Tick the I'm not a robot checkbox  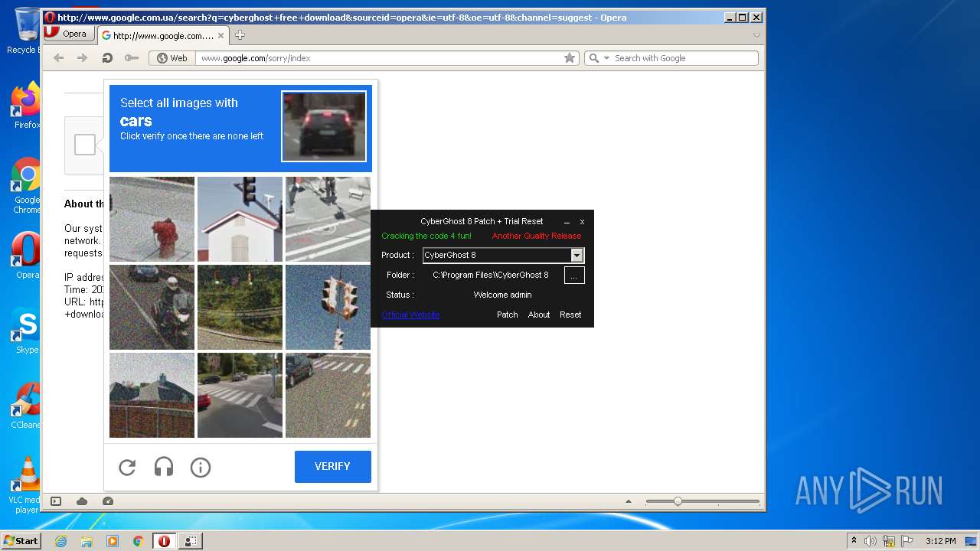[x=85, y=145]
